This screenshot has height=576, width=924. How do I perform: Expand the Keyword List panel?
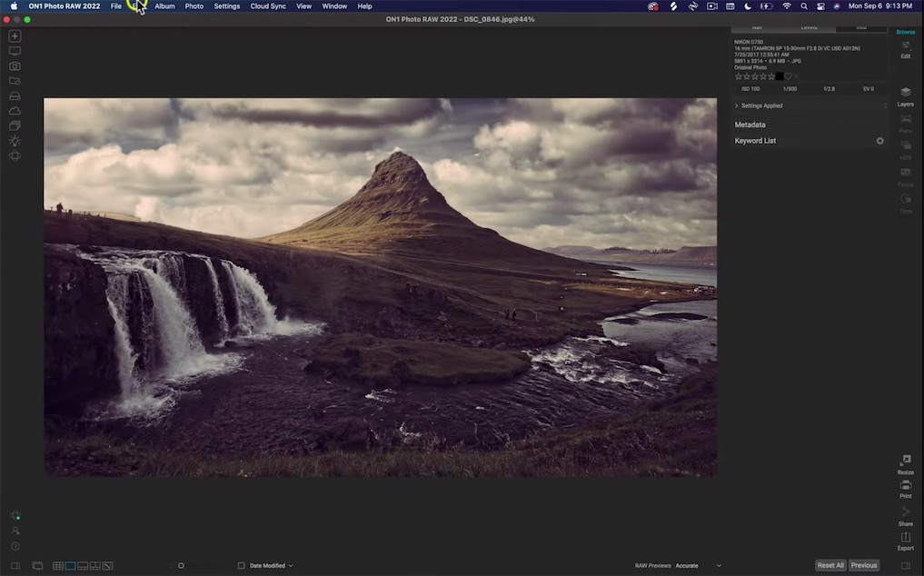[x=756, y=141]
